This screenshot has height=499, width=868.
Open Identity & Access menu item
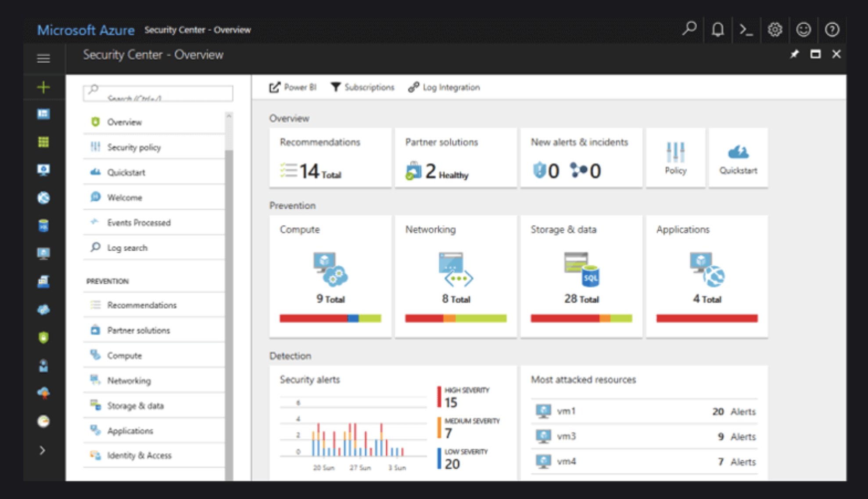point(139,456)
